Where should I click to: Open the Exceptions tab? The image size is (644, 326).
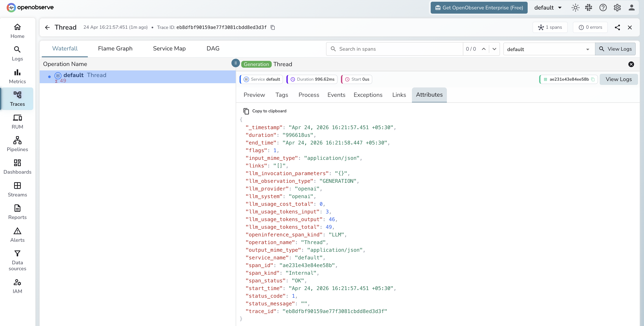(368, 95)
